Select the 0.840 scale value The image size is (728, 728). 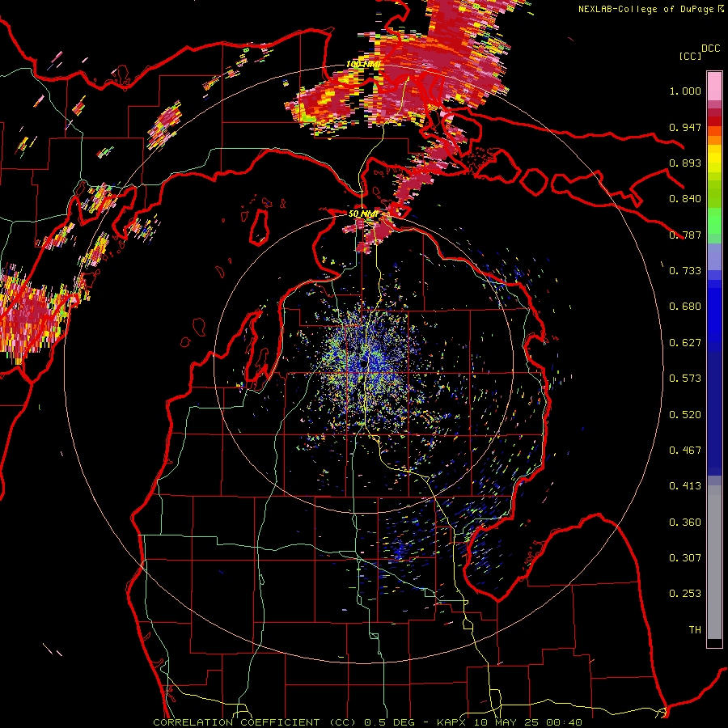coord(685,199)
